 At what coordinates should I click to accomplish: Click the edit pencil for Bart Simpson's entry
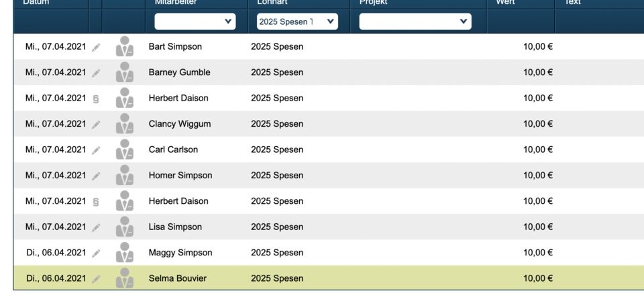[97, 47]
